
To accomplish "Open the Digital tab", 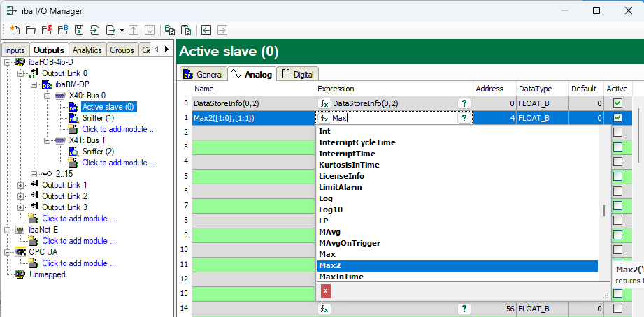I will pyautogui.click(x=298, y=74).
